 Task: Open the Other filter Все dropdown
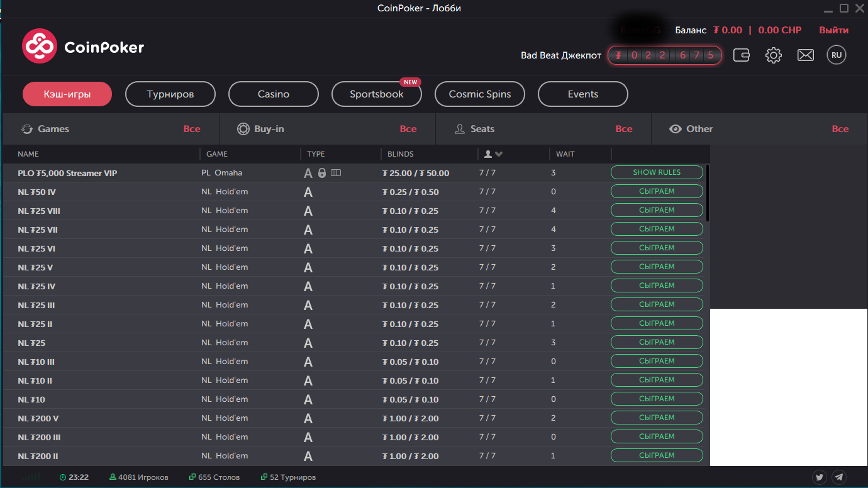[840, 129]
